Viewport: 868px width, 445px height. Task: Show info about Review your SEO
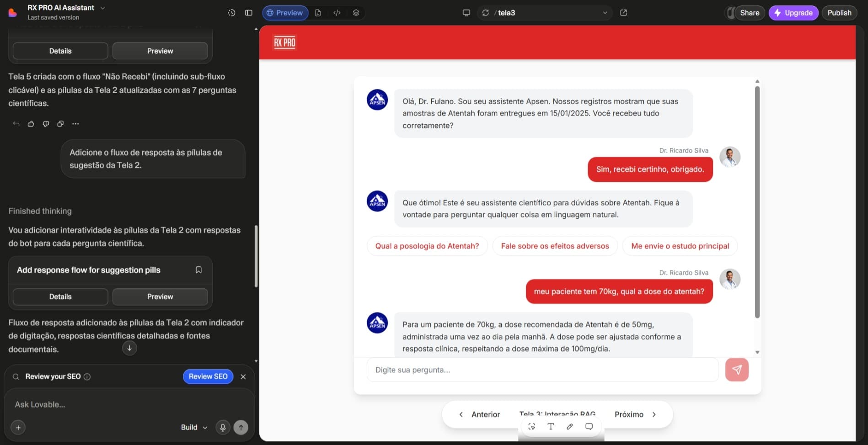[x=87, y=376]
